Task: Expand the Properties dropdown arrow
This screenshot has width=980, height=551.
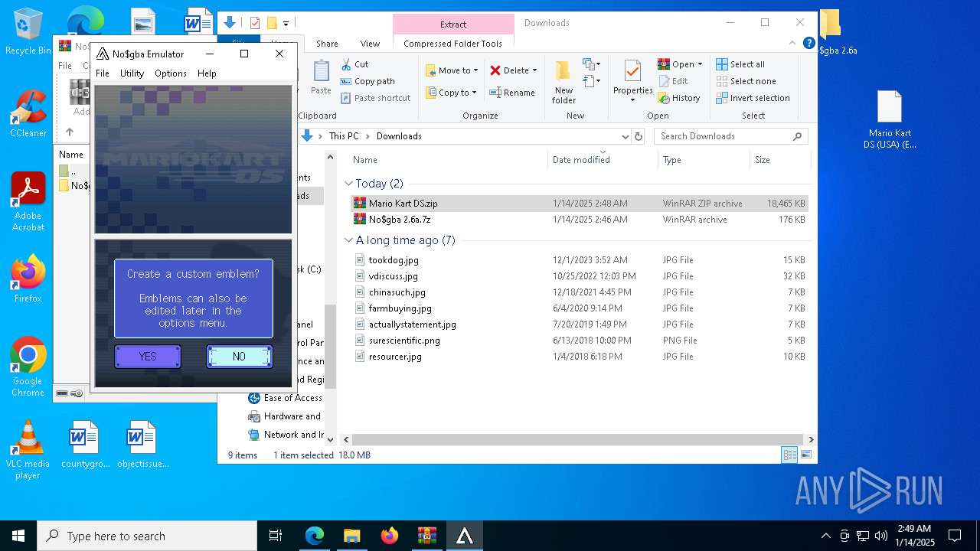Action: tap(632, 100)
